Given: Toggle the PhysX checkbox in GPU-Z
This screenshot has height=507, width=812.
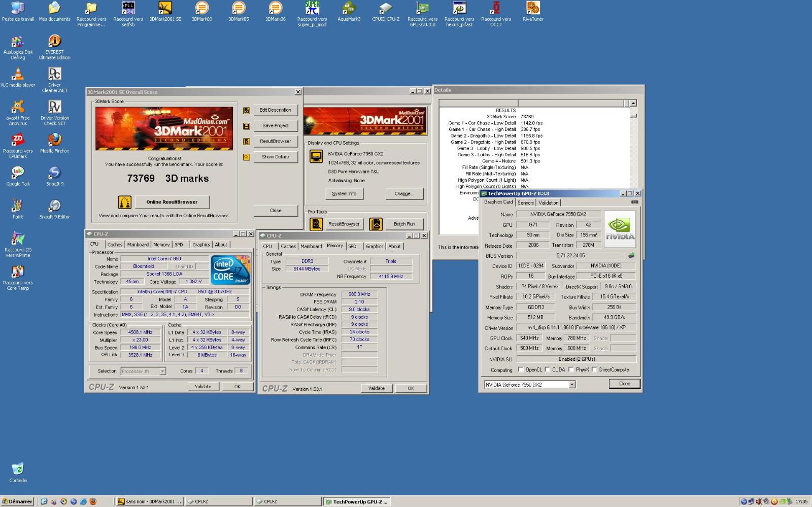Looking at the screenshot, I should pyautogui.click(x=571, y=370).
